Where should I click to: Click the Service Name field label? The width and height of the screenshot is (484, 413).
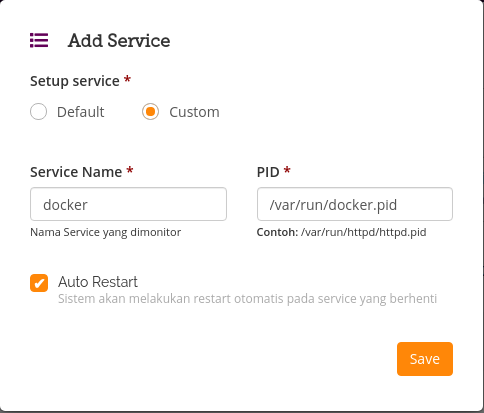pyautogui.click(x=76, y=172)
